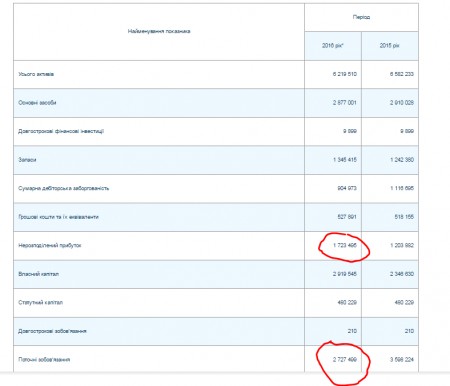Select the 2015 value for 'Запаси'
This screenshot has width=450, height=386.
402,160
